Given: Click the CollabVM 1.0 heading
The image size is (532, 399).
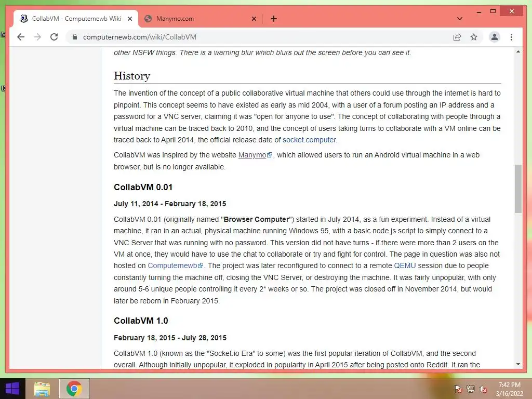Looking at the screenshot, I should coord(141,321).
